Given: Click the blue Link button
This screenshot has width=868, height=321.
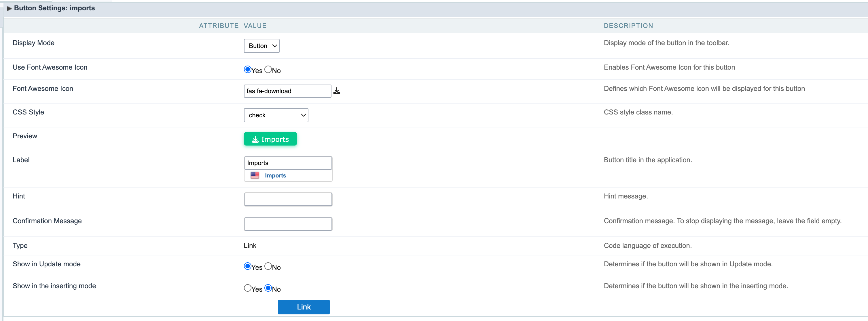Looking at the screenshot, I should [304, 307].
